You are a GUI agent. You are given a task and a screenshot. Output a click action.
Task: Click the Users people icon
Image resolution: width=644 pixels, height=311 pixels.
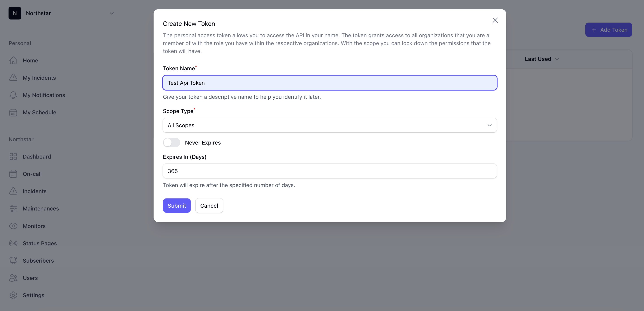point(13,278)
